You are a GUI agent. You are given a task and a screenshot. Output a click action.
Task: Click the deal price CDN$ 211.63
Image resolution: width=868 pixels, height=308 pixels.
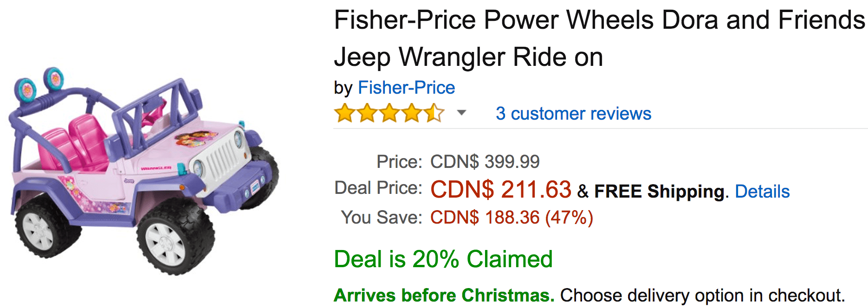tap(501, 190)
